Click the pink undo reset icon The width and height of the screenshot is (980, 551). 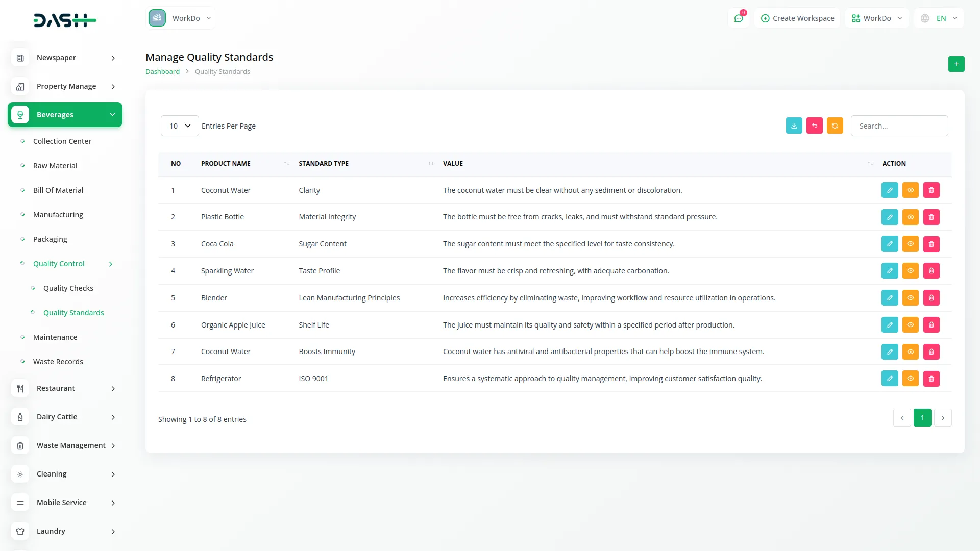click(814, 126)
